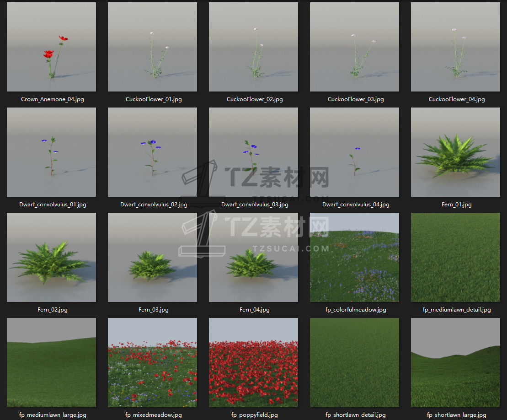
Task: Open the Dwarf_convolvulus_02 thumbnail
Action: point(152,152)
